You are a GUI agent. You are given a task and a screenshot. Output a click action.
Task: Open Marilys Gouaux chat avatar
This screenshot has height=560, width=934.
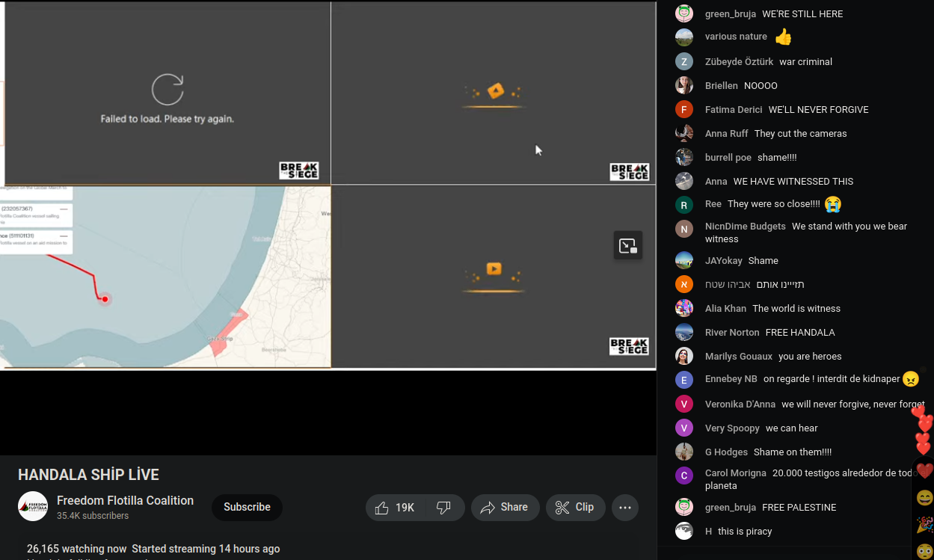click(x=684, y=356)
